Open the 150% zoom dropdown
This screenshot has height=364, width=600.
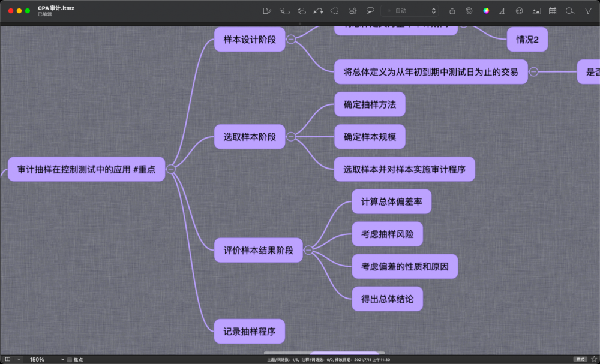coord(47,359)
